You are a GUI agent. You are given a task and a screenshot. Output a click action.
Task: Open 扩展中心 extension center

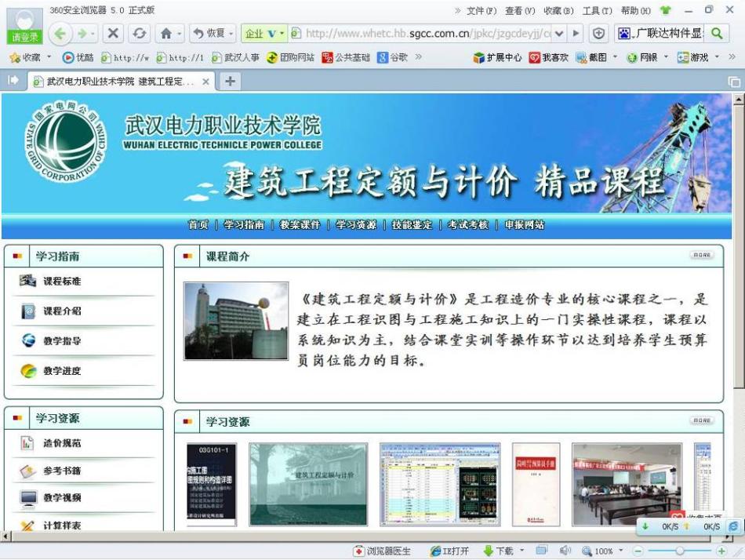pyautogui.click(x=497, y=57)
